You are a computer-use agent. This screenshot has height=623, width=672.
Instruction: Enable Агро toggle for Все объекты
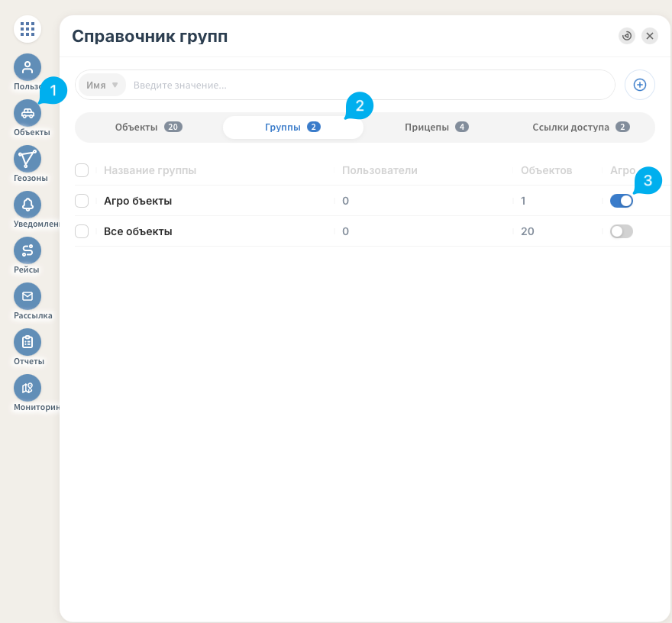pos(621,231)
